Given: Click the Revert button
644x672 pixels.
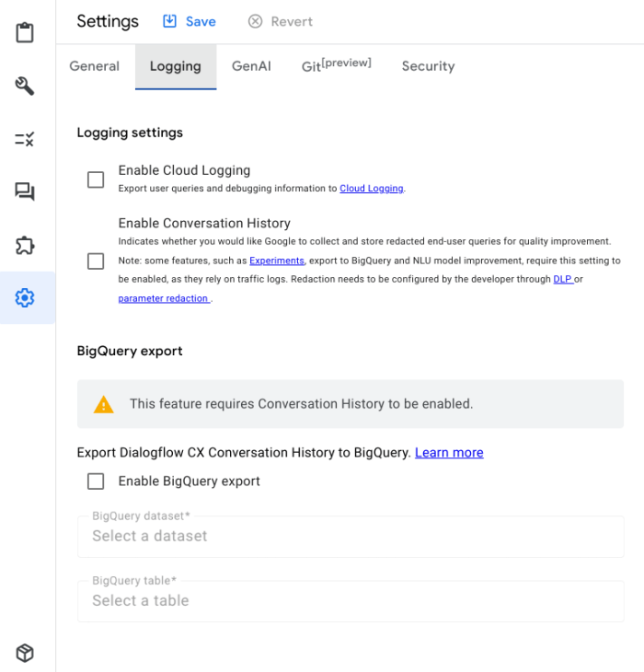Looking at the screenshot, I should pos(281,21).
